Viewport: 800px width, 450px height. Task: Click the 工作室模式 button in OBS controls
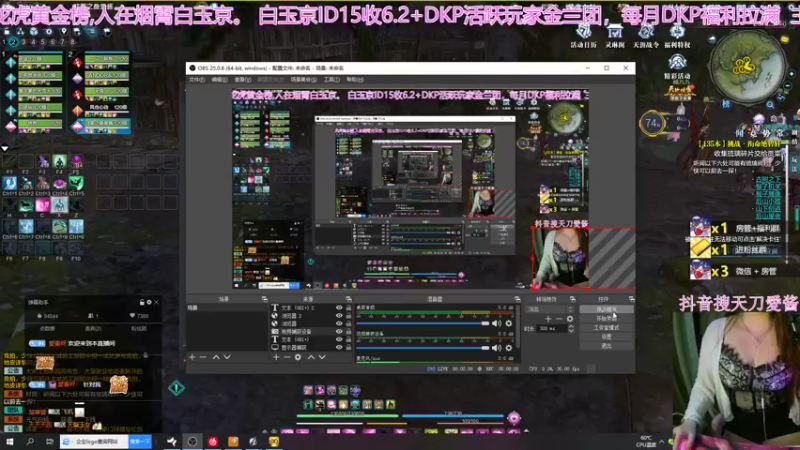click(607, 328)
